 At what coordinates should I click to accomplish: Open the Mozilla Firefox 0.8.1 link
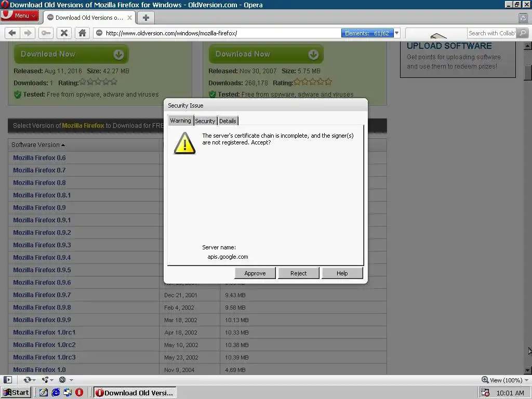click(42, 195)
